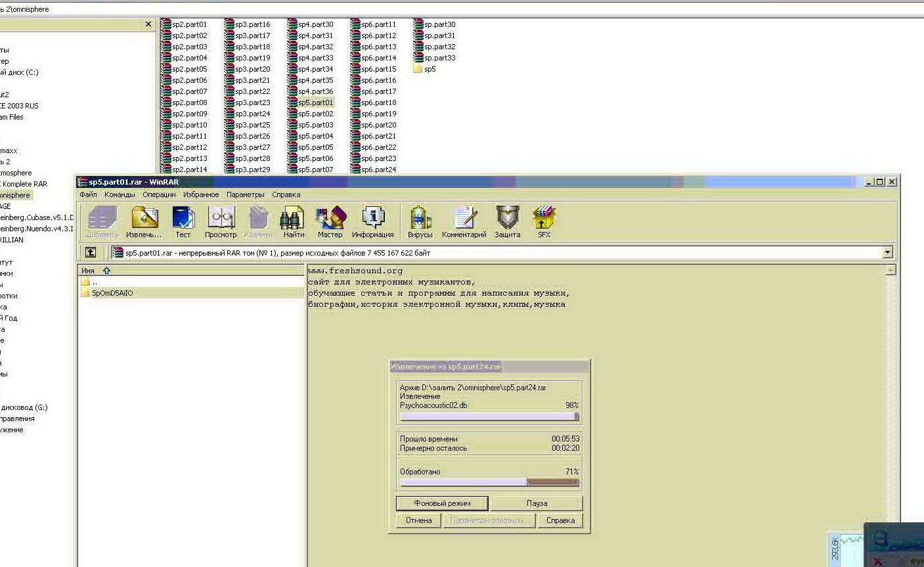Click the SFX toolbar icon
Viewport: 924px width, 567px height.
[x=544, y=222]
